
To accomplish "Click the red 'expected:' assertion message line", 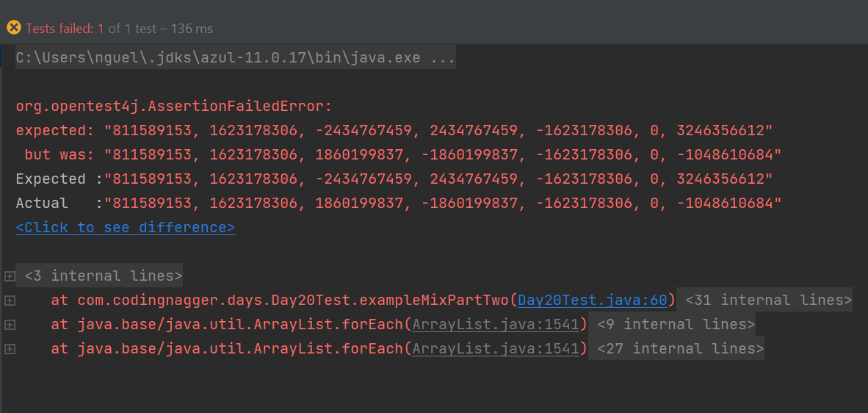I will [x=394, y=131].
